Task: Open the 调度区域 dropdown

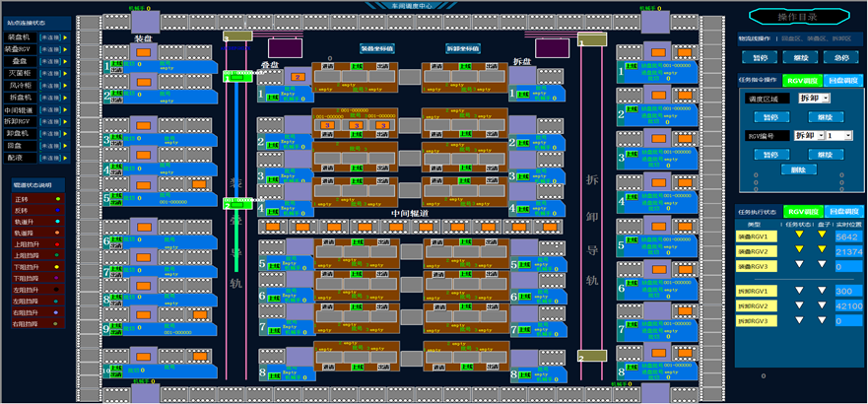Action: click(814, 99)
